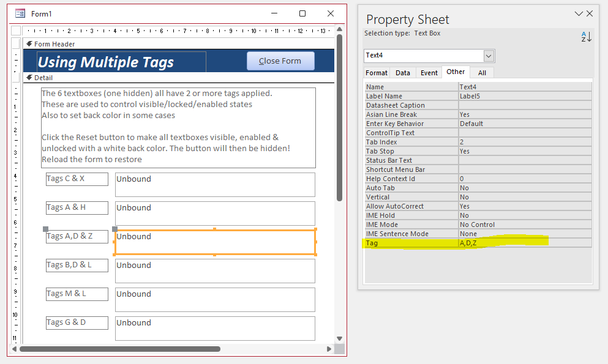The height and width of the screenshot is (364, 608).
Task: Click the Tab Stop property value field
Action: (525, 151)
